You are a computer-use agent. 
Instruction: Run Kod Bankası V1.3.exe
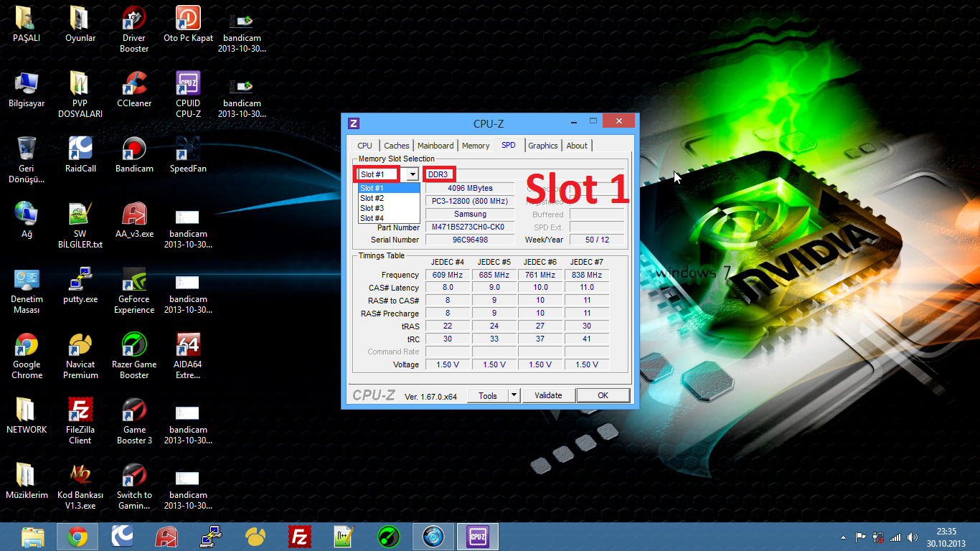tap(80, 486)
